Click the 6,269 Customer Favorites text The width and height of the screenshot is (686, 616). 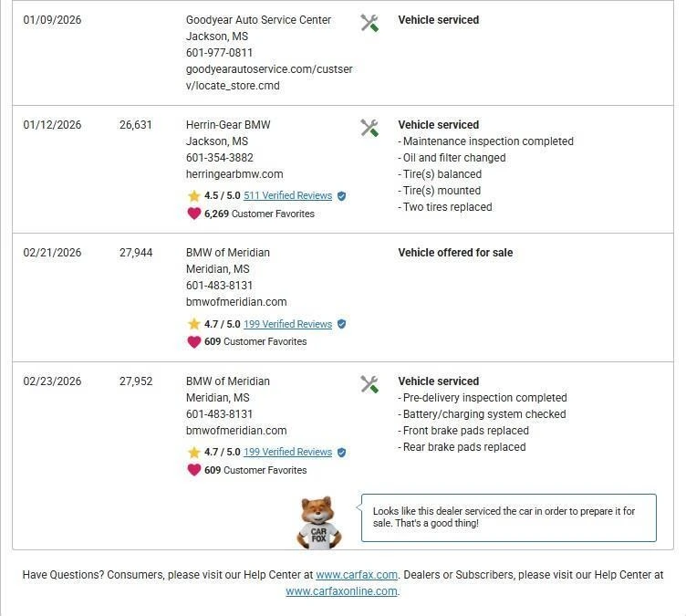(259, 214)
